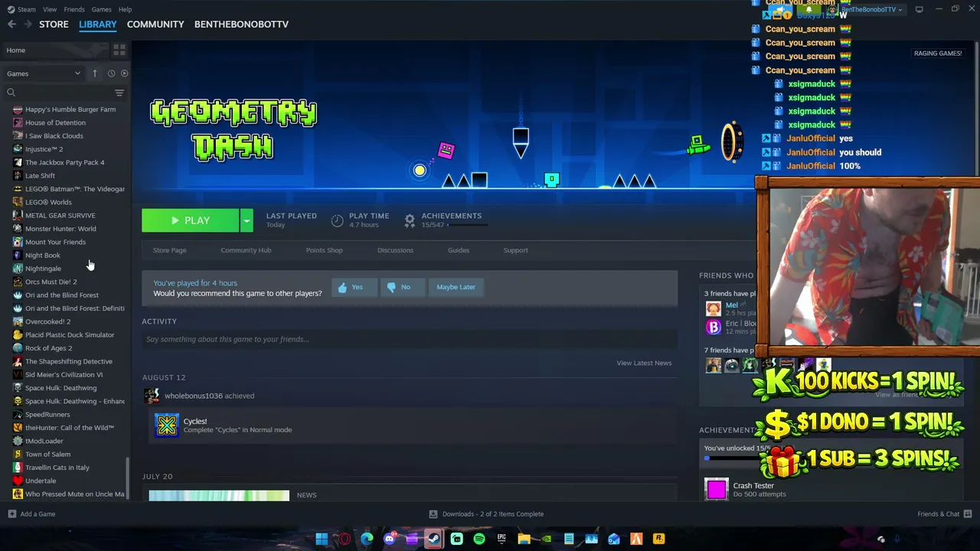Launch Opera GX from the taskbar
980x551 pixels.
pos(345,539)
